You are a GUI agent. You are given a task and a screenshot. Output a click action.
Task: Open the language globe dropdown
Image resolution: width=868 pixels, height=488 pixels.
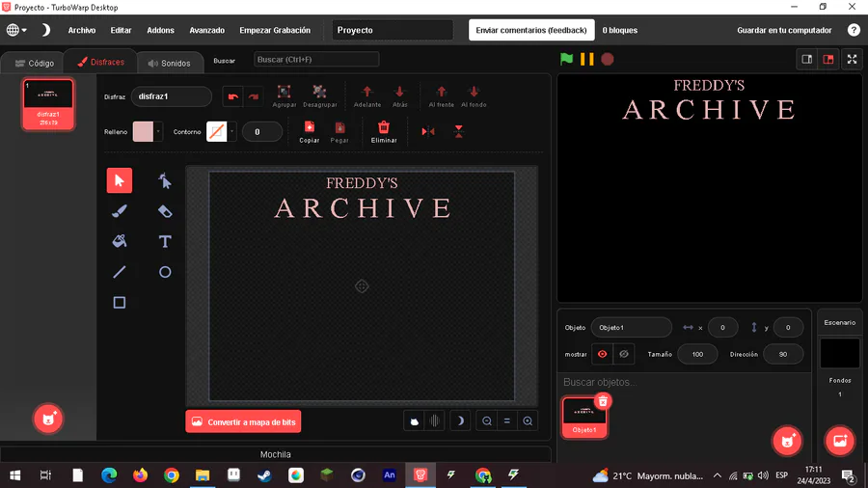pos(16,30)
